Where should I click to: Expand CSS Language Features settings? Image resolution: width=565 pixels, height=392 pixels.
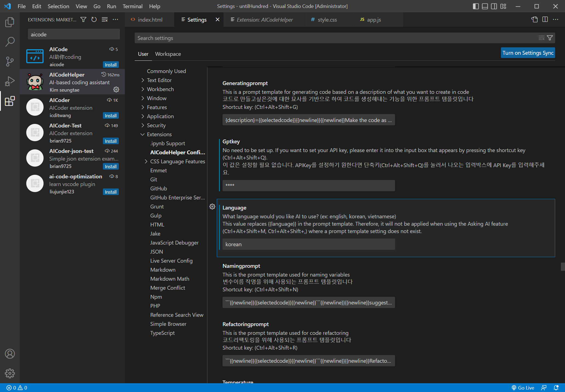pyautogui.click(x=146, y=161)
